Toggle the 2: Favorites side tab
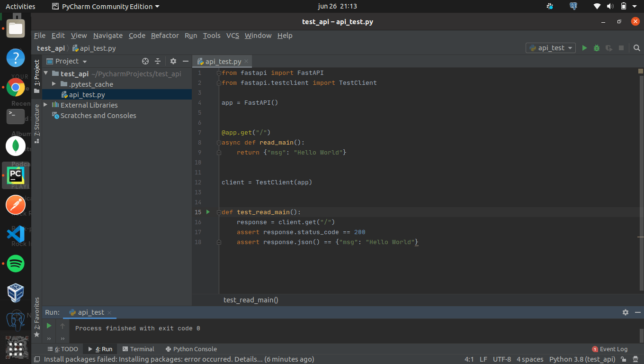644x364 pixels. pyautogui.click(x=37, y=317)
